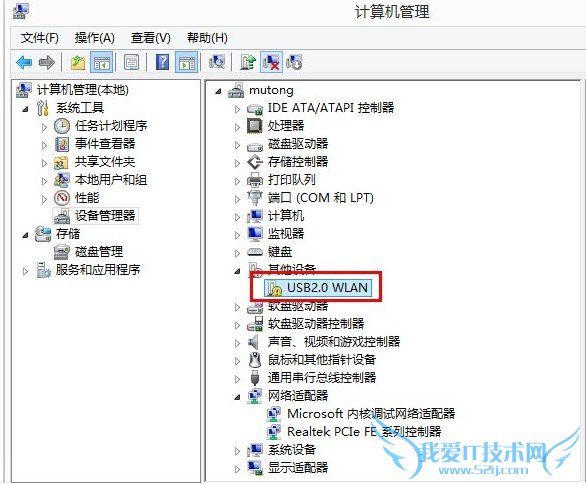
Task: Open the 查看(V) menu
Action: click(x=151, y=38)
